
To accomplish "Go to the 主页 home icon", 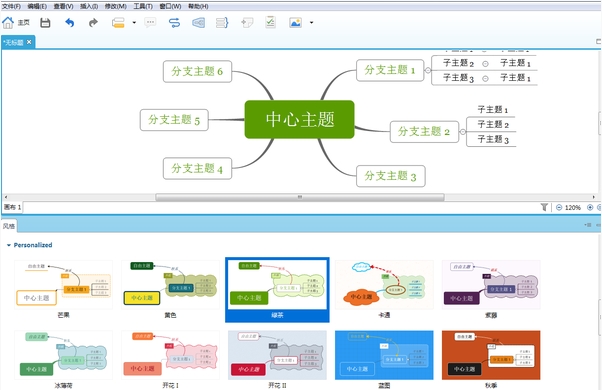I will point(8,23).
